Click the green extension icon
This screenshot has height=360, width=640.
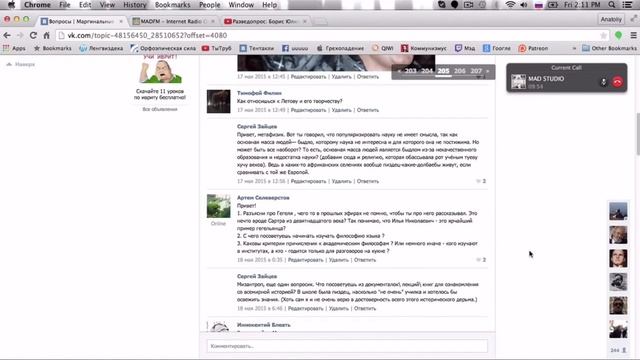point(618,36)
